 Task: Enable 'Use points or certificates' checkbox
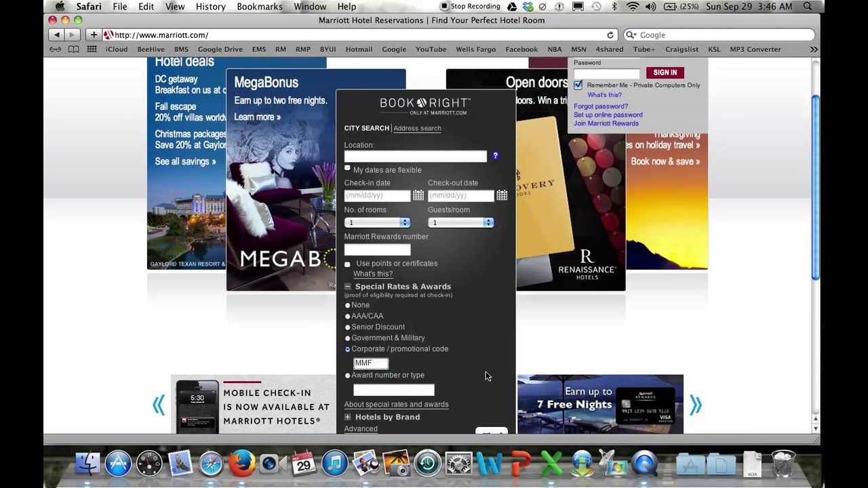(x=348, y=264)
